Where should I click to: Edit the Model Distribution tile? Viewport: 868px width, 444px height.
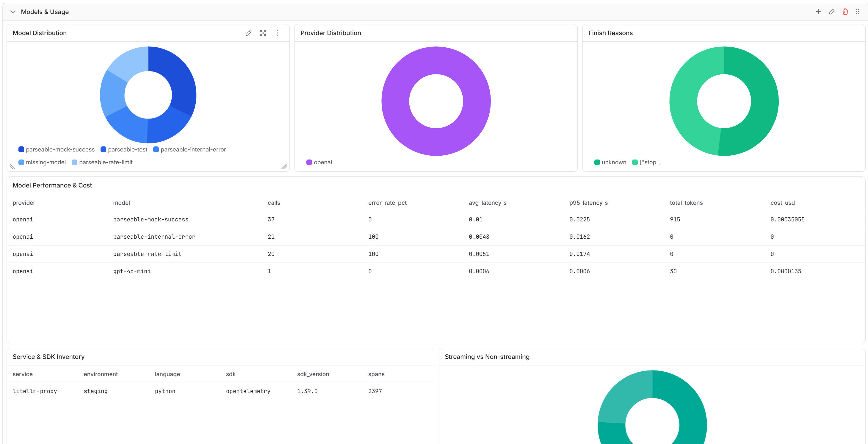[248, 33]
